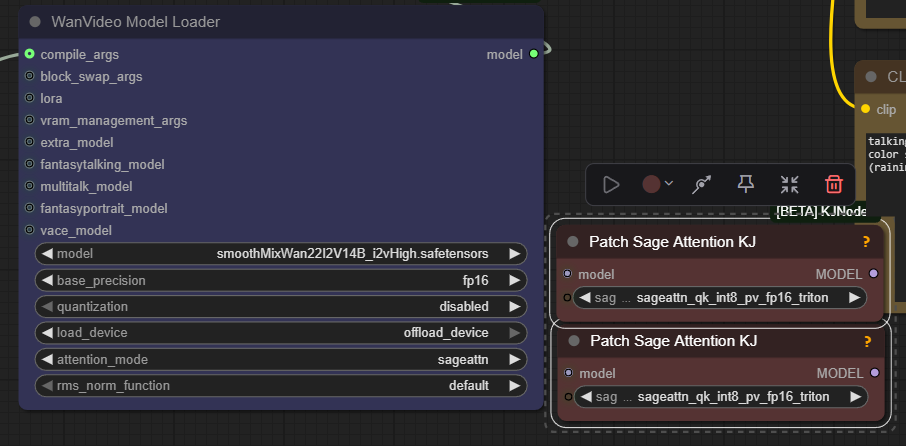Screen dimensions: 906x446
Task: Open base_precision dropdown showing fp16
Action: (281, 280)
